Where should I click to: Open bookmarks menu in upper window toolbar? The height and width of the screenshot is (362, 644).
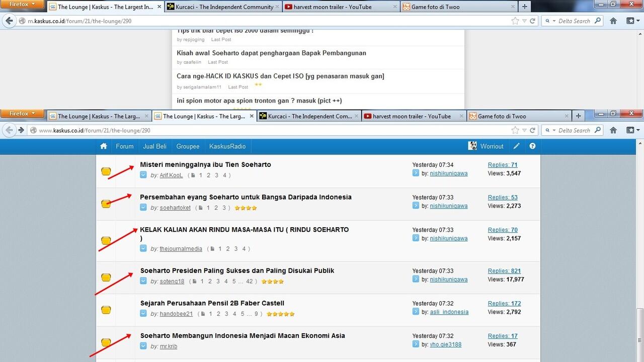click(632, 21)
